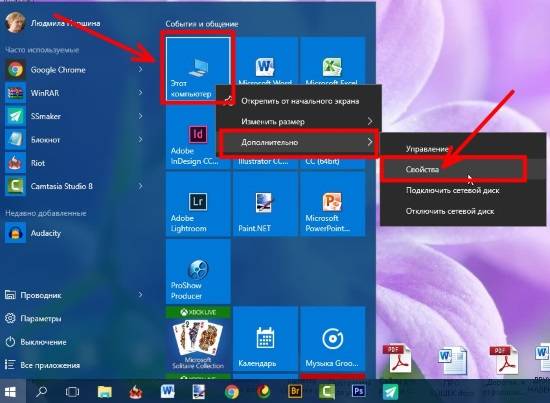Screen dimensions: 550x403
Task: Open Adobe Bridge on the taskbar
Action: tap(295, 391)
